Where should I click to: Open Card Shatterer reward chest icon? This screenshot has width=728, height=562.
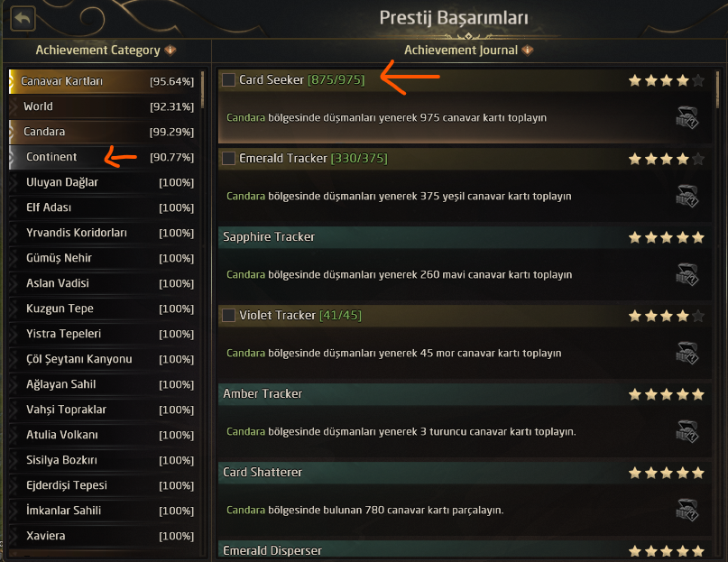coord(688,511)
